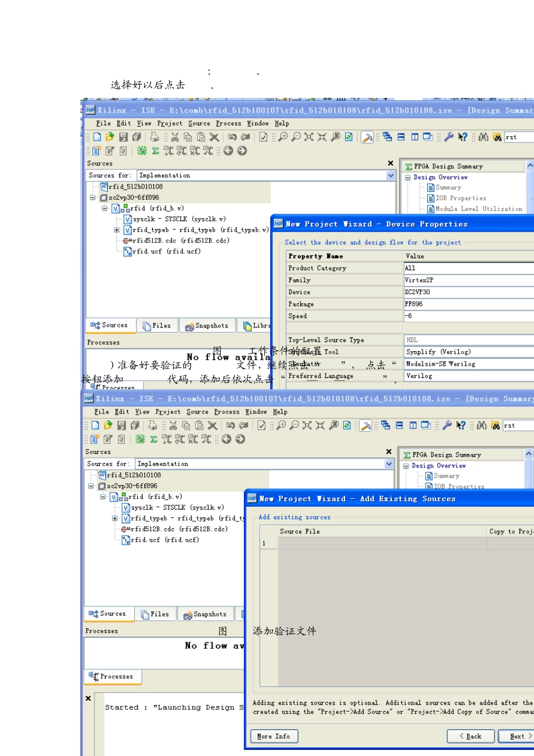Open Synplify (Verilog) synthesis tool dropdown
Screen dimensions: 534x756
(469, 352)
